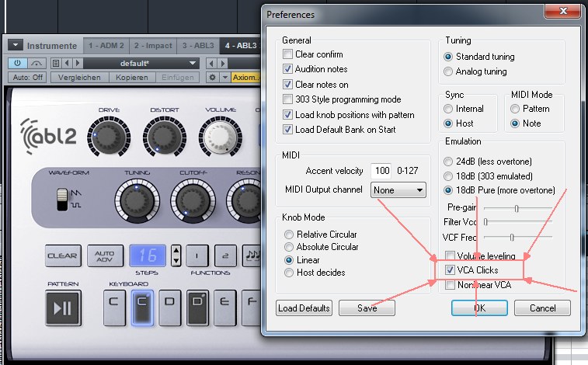Click the Pre-gain slider
The height and width of the screenshot is (365, 588).
point(518,208)
